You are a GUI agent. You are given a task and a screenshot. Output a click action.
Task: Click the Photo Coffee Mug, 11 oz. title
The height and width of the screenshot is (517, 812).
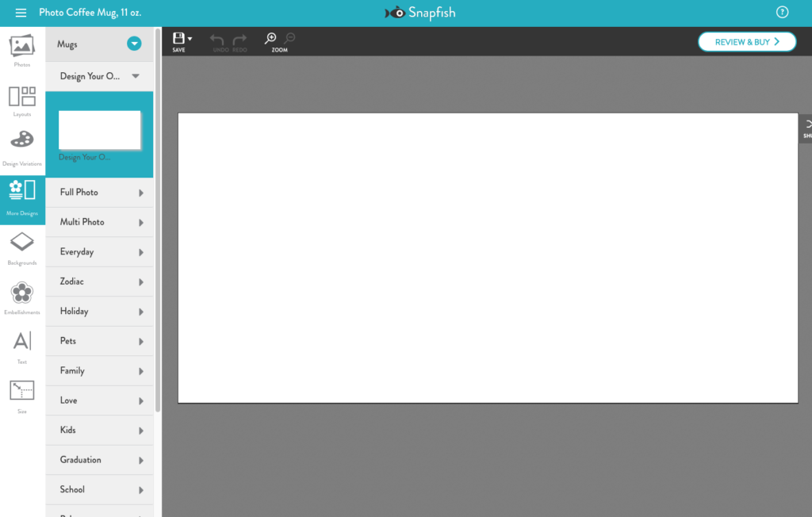(x=90, y=13)
